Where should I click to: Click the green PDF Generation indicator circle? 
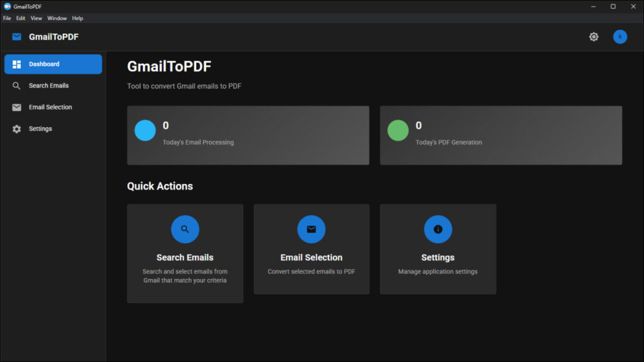(x=398, y=131)
